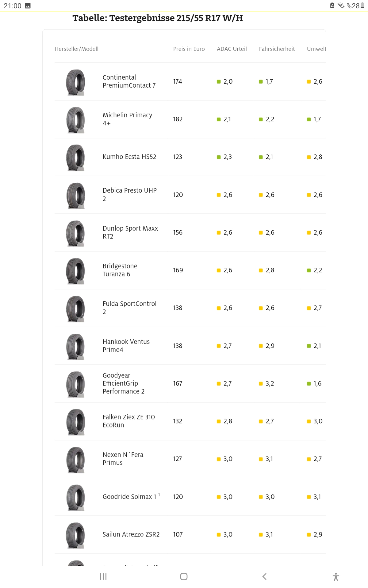Select the Michelin Primacy 4+ tire image
The height and width of the screenshot is (588, 368).
click(x=75, y=120)
